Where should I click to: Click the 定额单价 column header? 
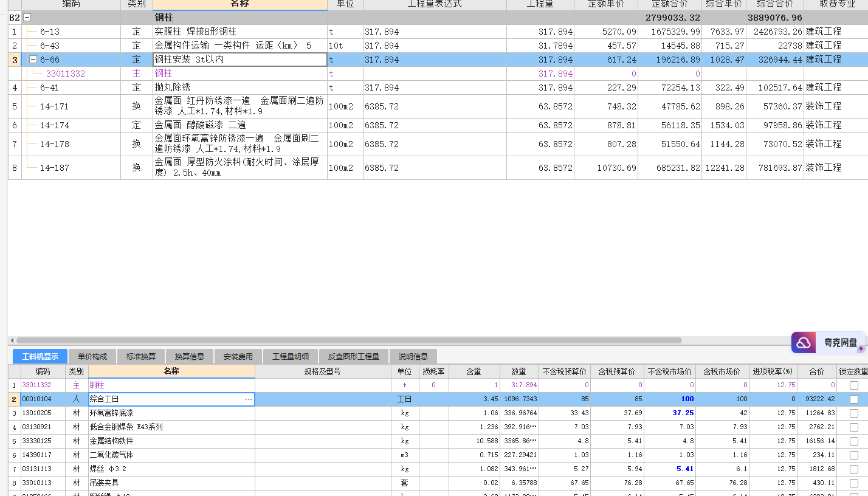pyautogui.click(x=606, y=5)
